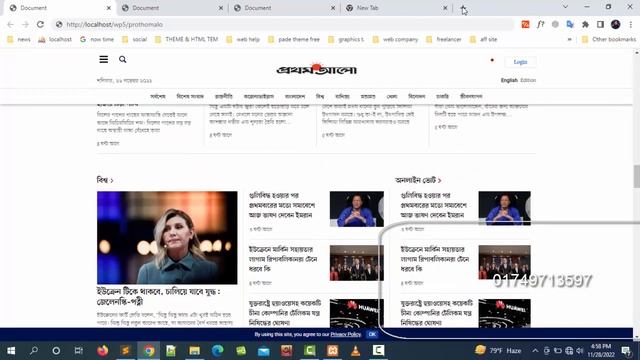This screenshot has width=640, height=360.
Task: Open the font finder 'f?' extension
Action: coord(540,24)
